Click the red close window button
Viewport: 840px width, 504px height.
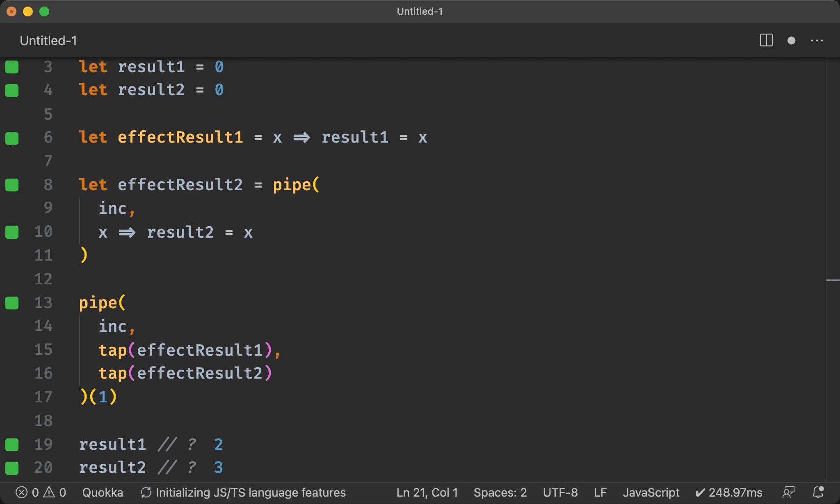tap(11, 11)
